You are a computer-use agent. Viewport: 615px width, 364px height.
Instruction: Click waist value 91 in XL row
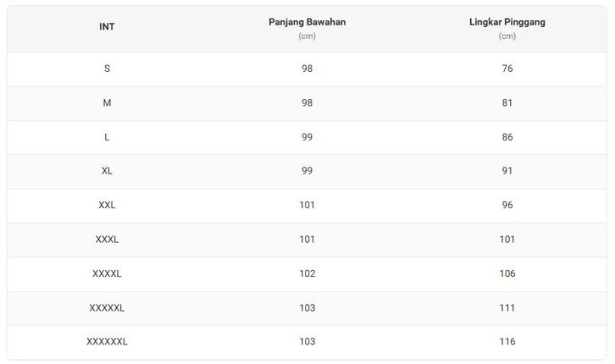point(507,171)
